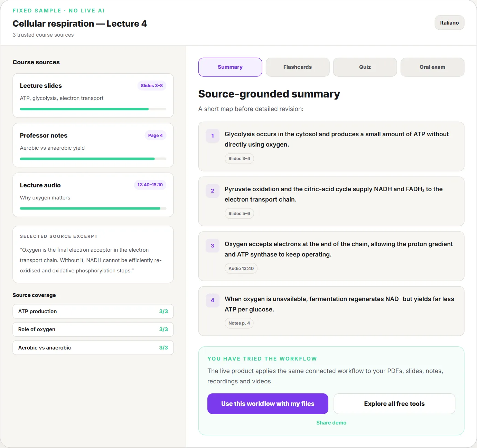The width and height of the screenshot is (477, 448).
Task: Open the Audio 12:40 citation chip
Action: [x=241, y=269]
